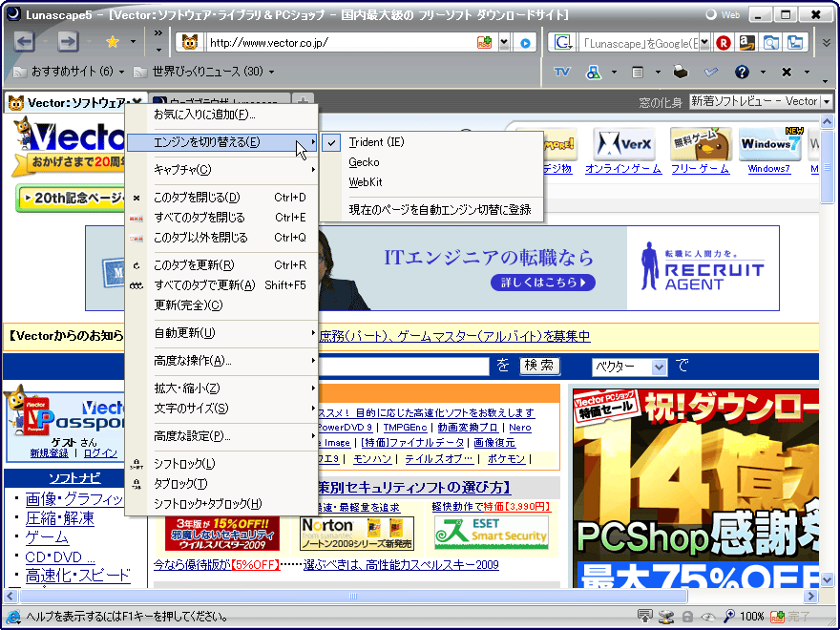
Task: Click the URL address input field
Action: click(x=341, y=43)
